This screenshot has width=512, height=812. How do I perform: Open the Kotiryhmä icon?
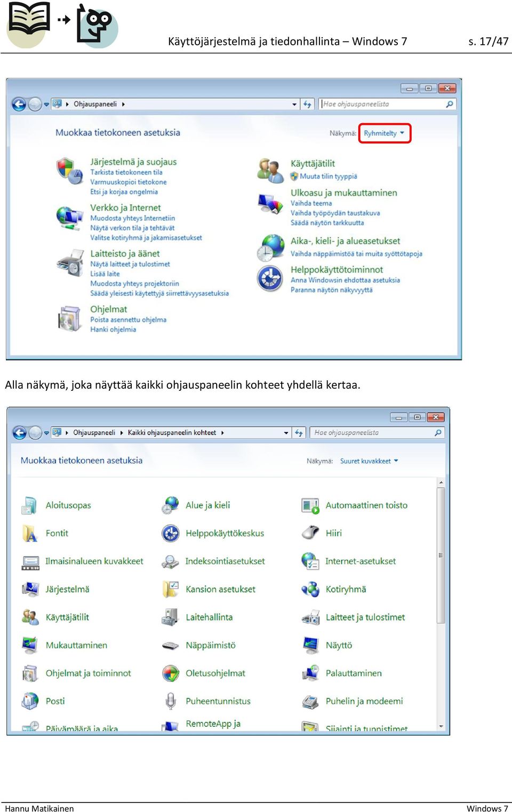pyautogui.click(x=310, y=589)
